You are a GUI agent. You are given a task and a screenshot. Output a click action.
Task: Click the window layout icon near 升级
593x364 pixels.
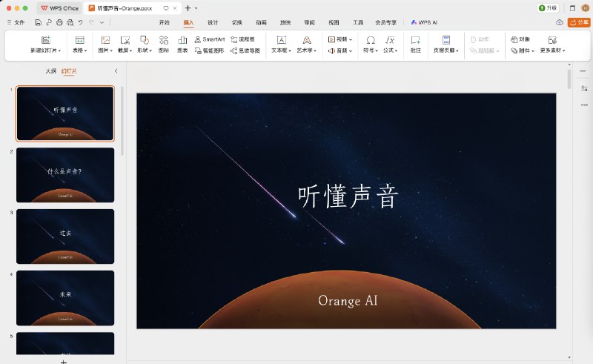point(572,8)
